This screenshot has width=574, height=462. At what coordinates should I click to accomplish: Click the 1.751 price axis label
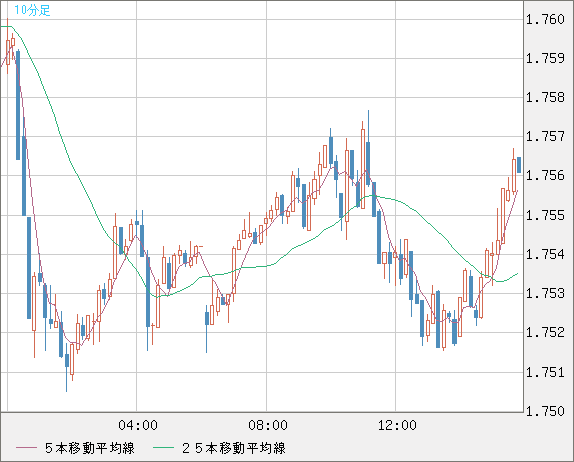pyautogui.click(x=545, y=372)
